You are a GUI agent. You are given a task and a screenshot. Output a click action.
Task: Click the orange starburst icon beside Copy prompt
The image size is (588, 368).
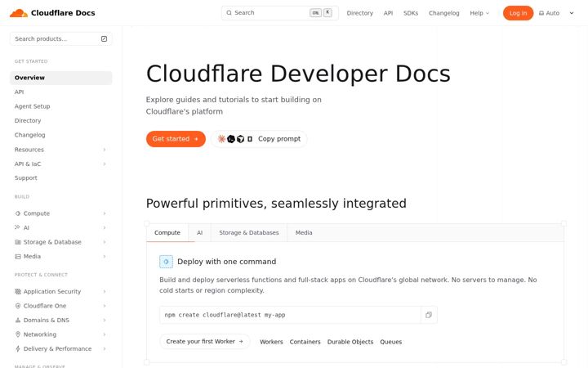tap(221, 139)
